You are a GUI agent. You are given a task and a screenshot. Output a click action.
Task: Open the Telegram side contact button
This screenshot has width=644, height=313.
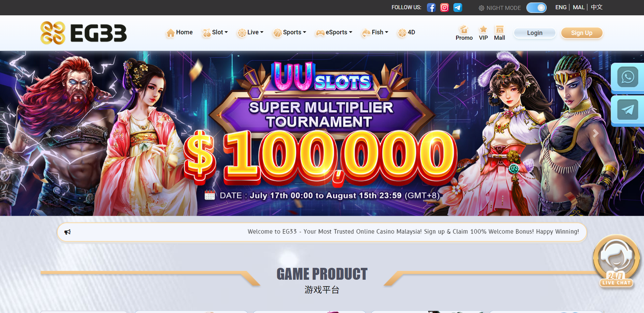click(627, 109)
